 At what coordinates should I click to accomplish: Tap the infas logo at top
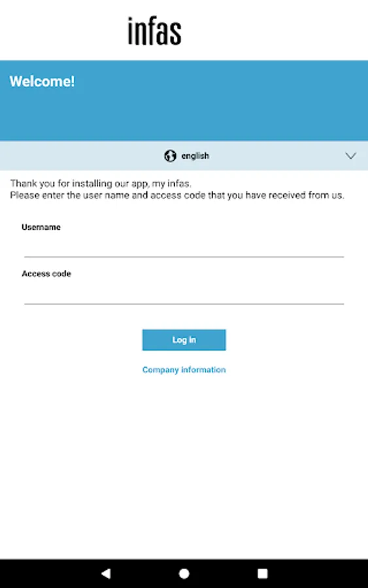(154, 31)
